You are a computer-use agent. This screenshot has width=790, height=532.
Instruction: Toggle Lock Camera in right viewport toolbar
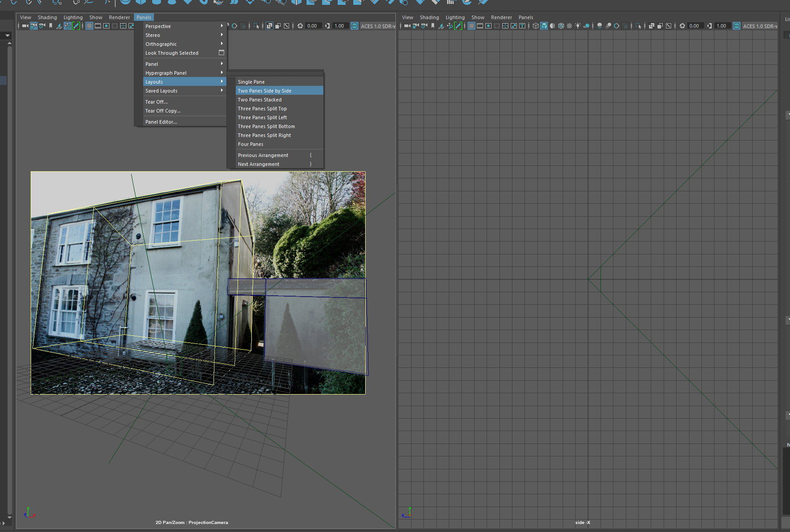pos(415,26)
